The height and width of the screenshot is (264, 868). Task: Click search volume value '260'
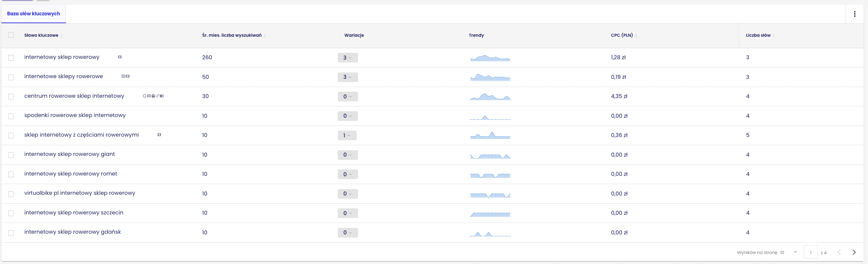[x=207, y=57]
